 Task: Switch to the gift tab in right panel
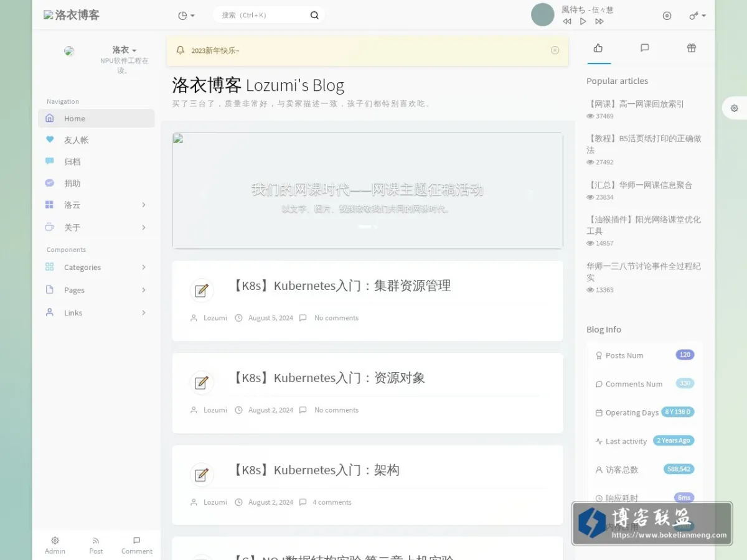[x=692, y=48]
